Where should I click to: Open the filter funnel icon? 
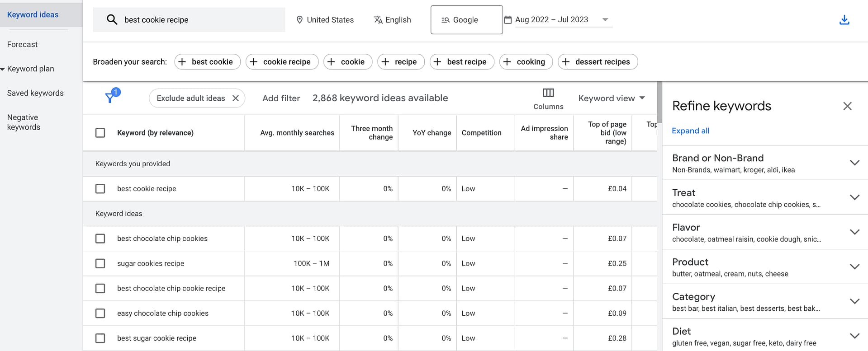[x=110, y=97]
